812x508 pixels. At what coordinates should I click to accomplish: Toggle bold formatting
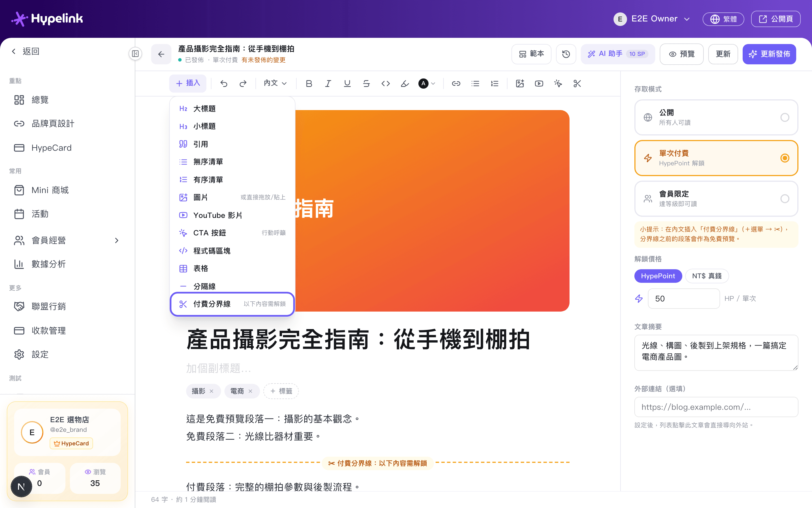pos(309,83)
